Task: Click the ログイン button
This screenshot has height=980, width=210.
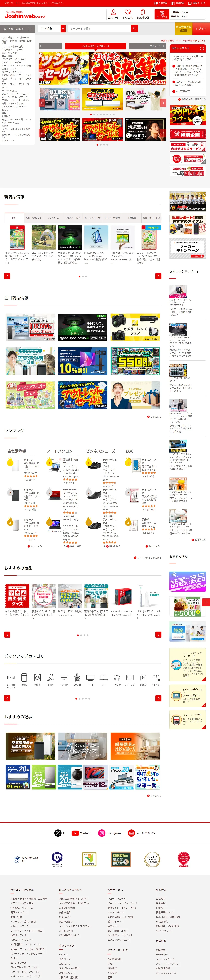Action: [201, 29]
